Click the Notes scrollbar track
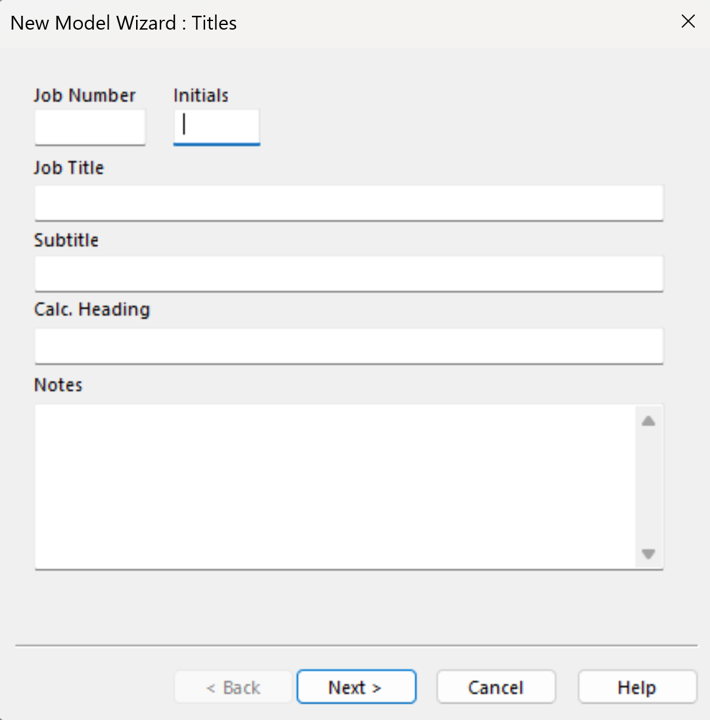Image resolution: width=710 pixels, height=720 pixels. (x=648, y=487)
